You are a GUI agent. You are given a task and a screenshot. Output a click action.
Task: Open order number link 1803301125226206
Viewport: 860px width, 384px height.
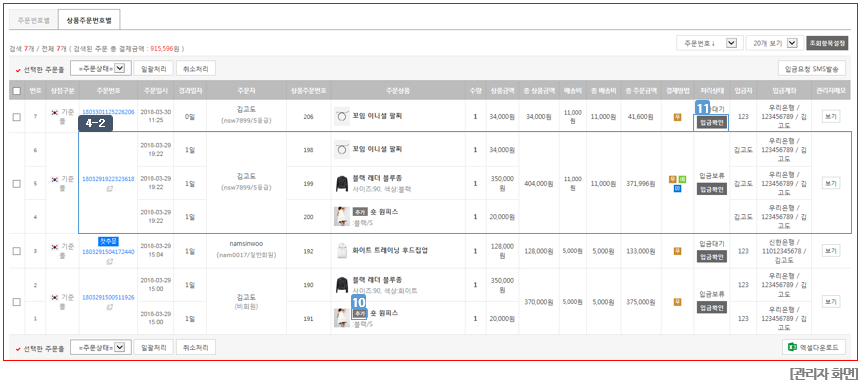[108, 112]
